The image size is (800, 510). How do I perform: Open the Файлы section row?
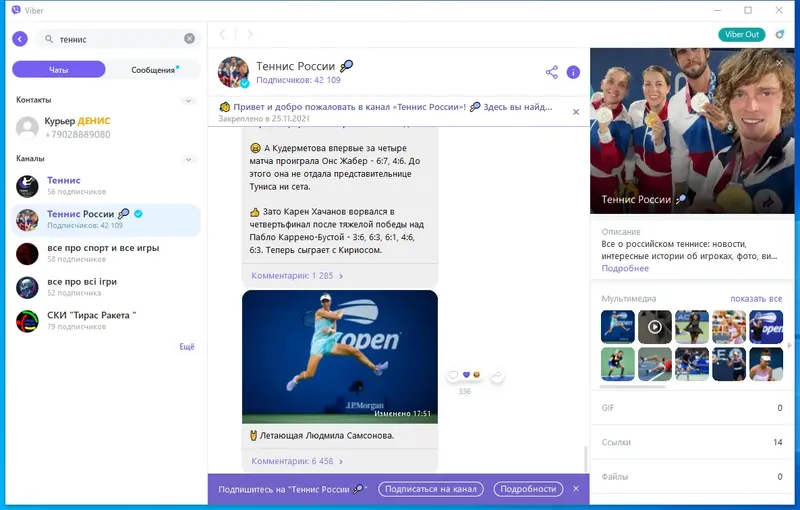pos(692,477)
